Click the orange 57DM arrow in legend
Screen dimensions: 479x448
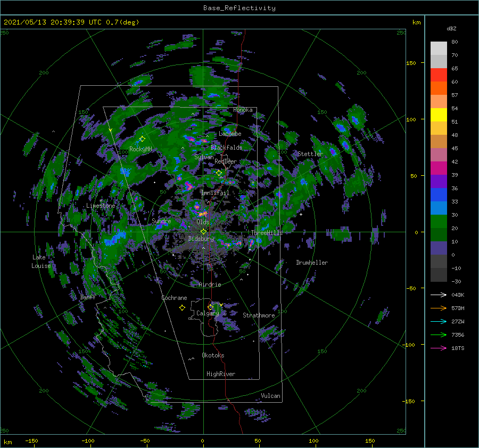click(x=439, y=308)
